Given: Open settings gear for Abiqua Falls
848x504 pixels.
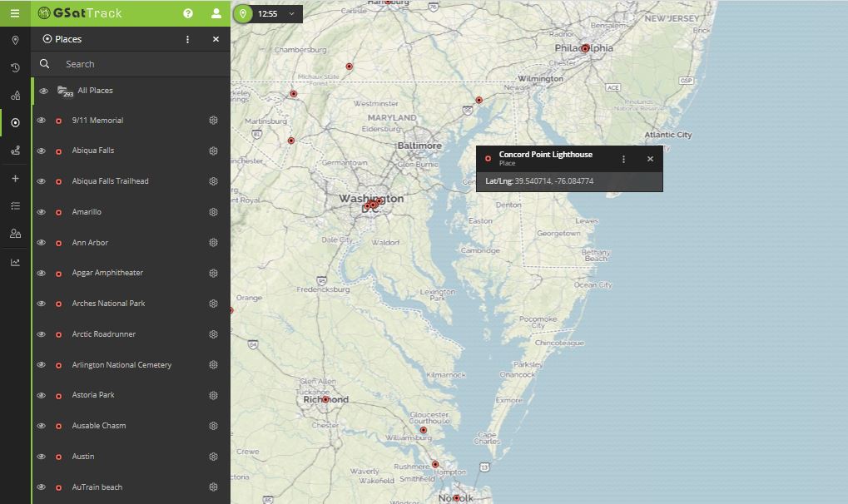Looking at the screenshot, I should click(213, 151).
